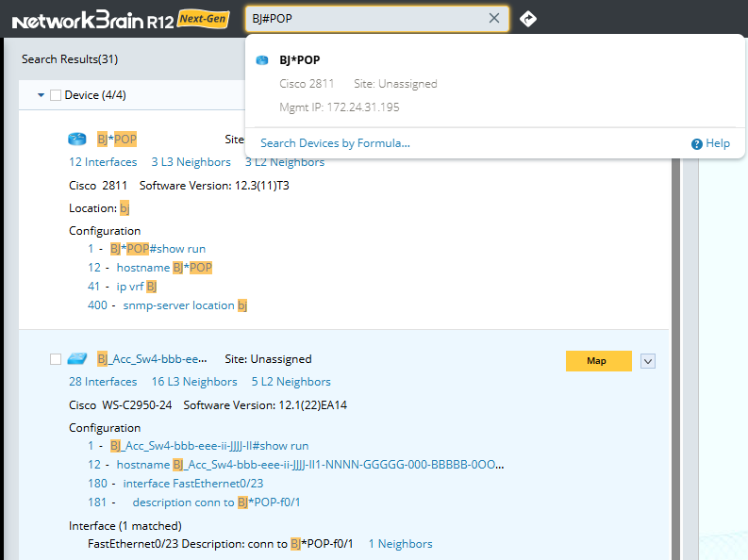The image size is (748, 560).
Task: Open config line 41 ip vrf BJ
Action: coord(137,287)
